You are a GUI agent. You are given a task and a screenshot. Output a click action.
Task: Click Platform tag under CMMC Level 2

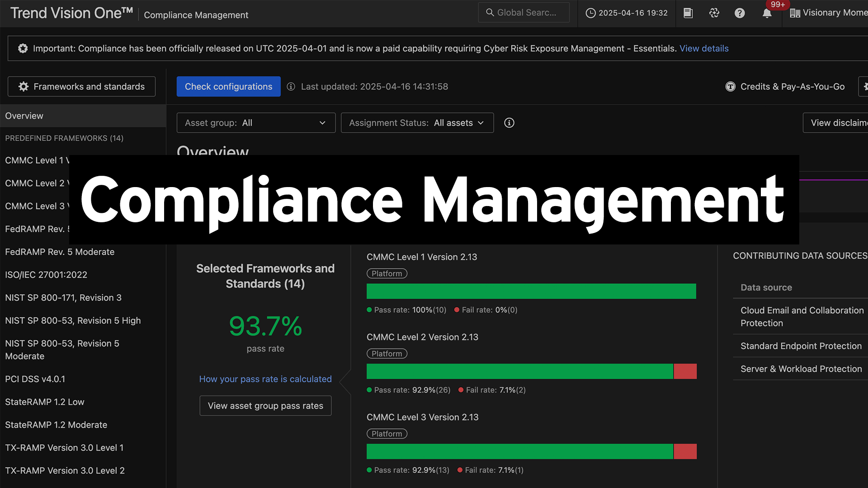(387, 354)
